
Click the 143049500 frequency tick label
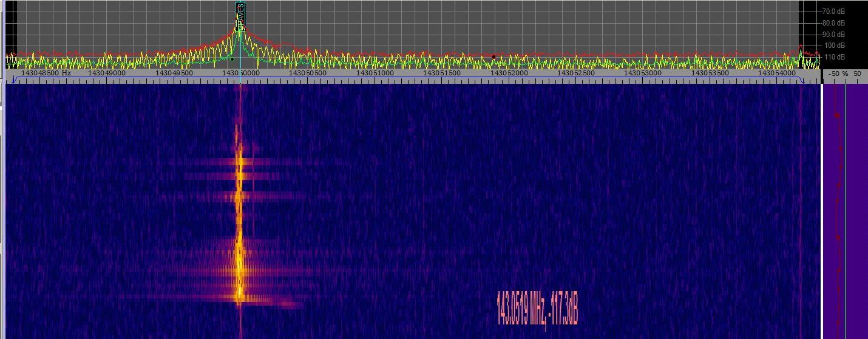click(174, 73)
